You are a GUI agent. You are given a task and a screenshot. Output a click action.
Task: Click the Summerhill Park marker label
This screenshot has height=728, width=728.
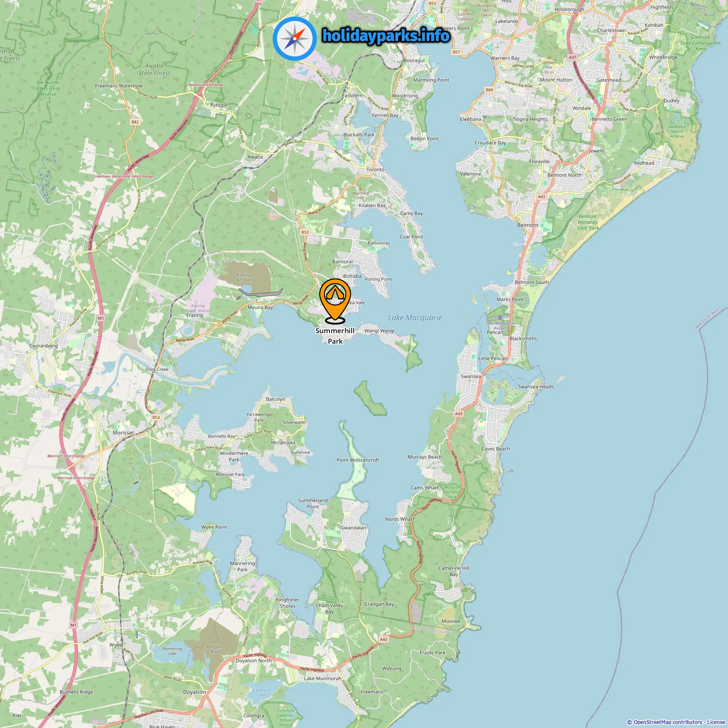coord(335,336)
